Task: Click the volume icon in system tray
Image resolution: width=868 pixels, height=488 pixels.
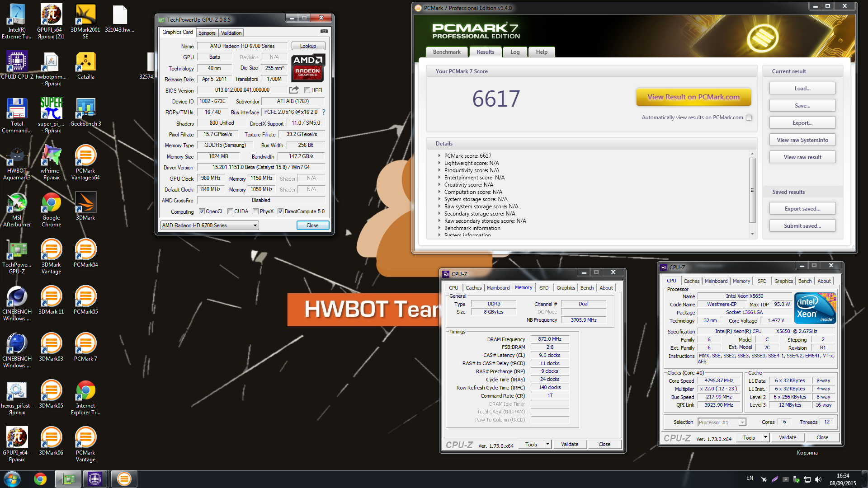Action: coord(818,479)
